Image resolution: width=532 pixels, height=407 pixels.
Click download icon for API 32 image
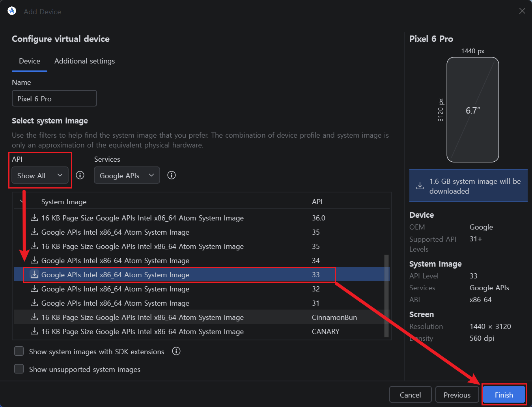[34, 289]
